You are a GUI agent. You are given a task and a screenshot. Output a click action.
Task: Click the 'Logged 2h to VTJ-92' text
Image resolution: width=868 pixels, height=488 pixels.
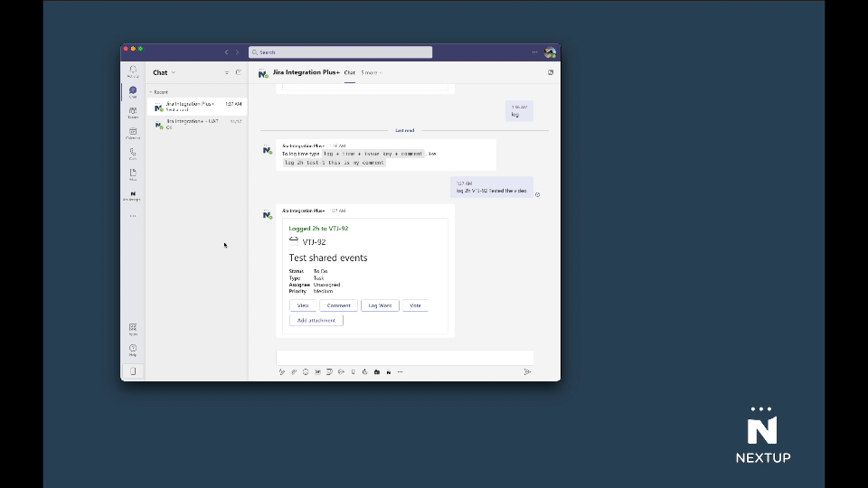318,228
